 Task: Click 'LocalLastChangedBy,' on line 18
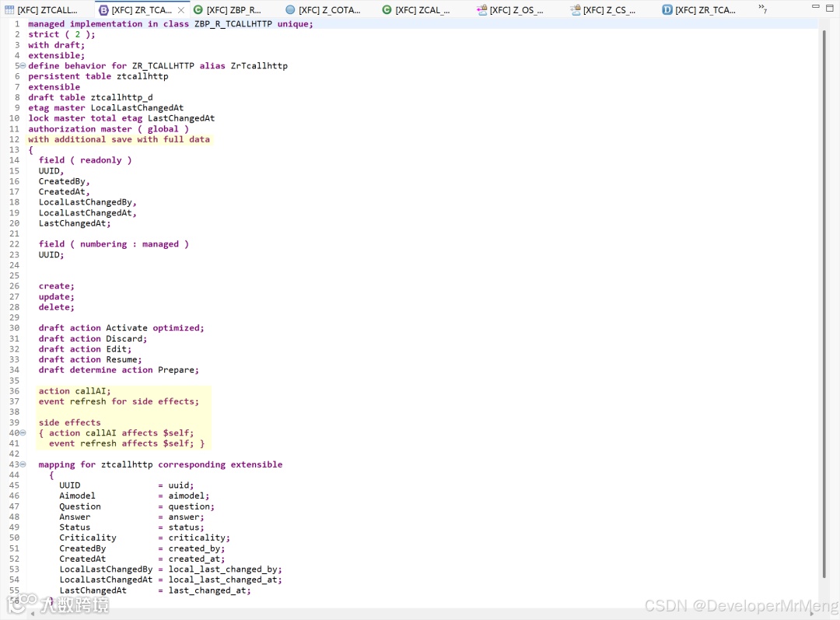pyautogui.click(x=87, y=202)
